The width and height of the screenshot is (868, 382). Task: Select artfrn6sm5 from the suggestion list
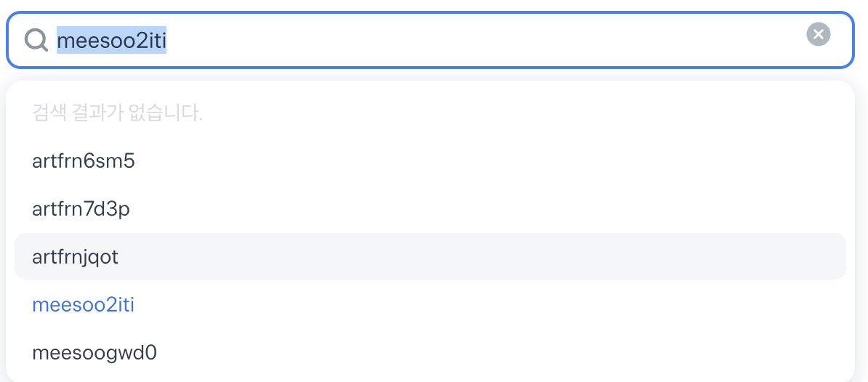(x=84, y=161)
